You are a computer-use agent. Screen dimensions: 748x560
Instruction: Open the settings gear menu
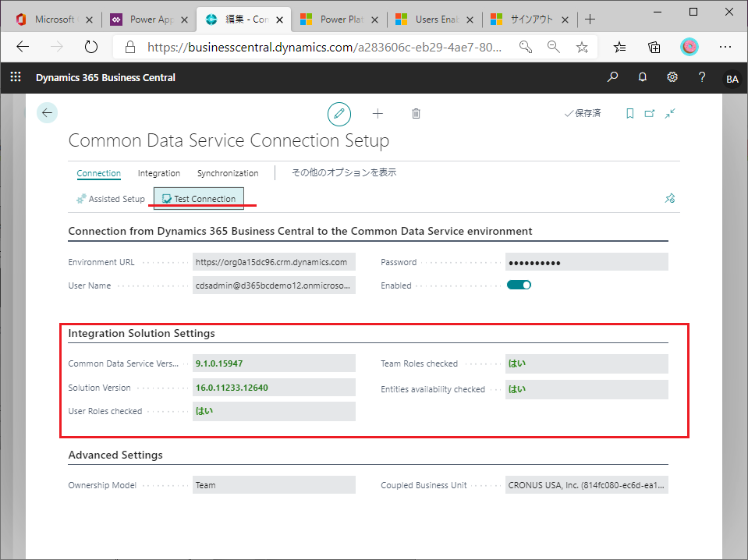[672, 76]
